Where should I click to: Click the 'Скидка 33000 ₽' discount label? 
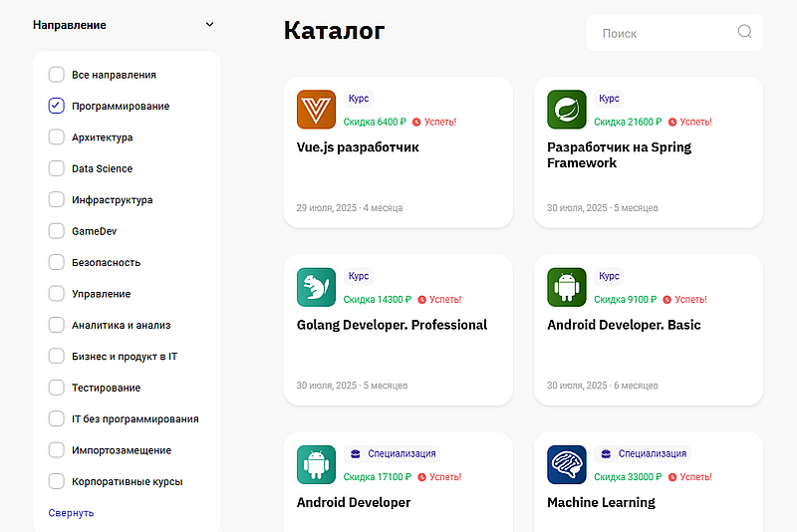629,477
